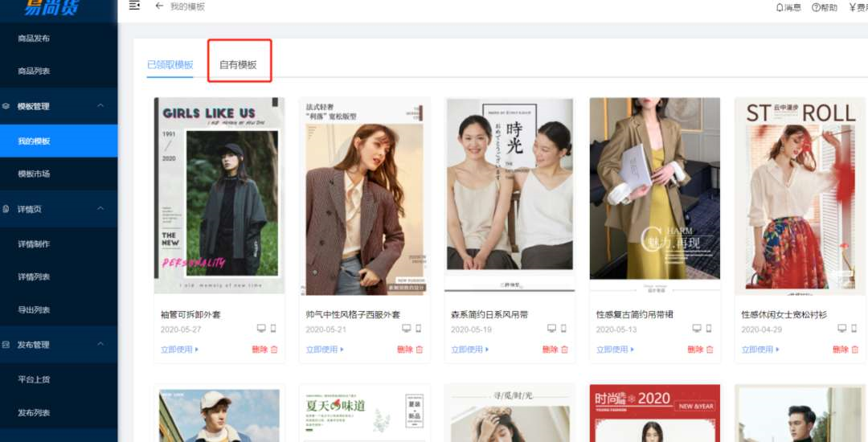Click desktop preview icon for 性感复古简约吊带裙

click(x=696, y=328)
